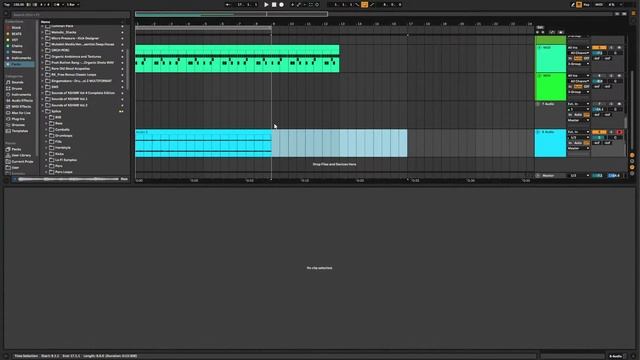Screen dimensions: 640x360
Task: Click the arrangement overview bar
Action: 375,14
